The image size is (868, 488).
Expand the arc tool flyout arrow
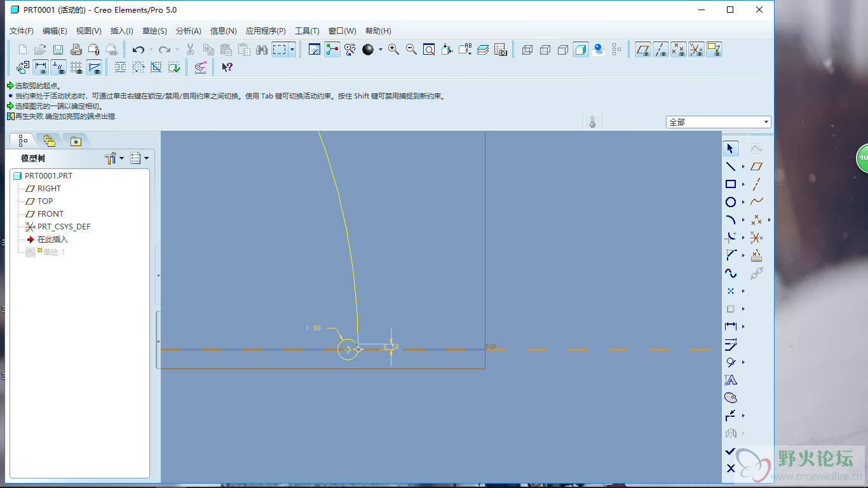743,220
